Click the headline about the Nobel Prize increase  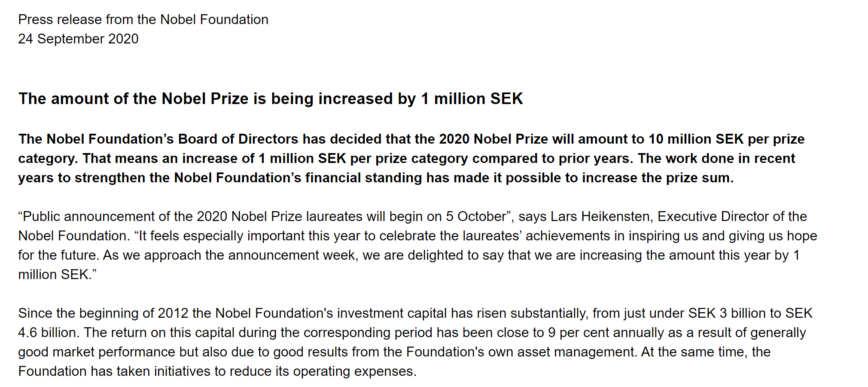271,98
